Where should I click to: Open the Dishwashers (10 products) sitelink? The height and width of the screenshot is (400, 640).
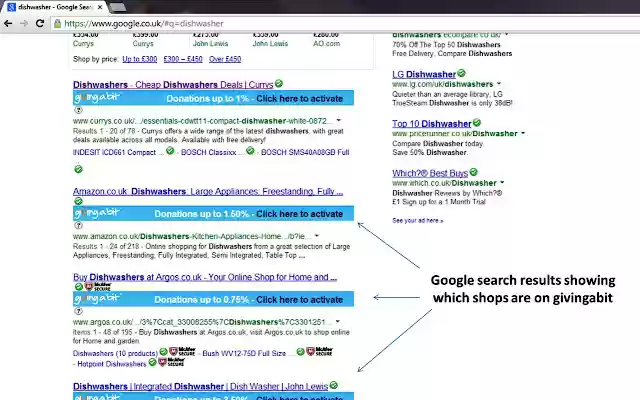(115, 353)
